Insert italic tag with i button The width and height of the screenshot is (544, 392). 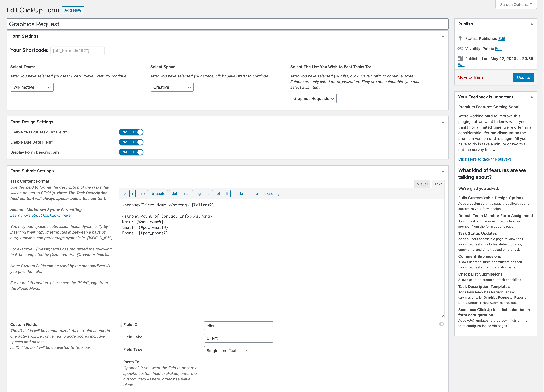pyautogui.click(x=132, y=194)
